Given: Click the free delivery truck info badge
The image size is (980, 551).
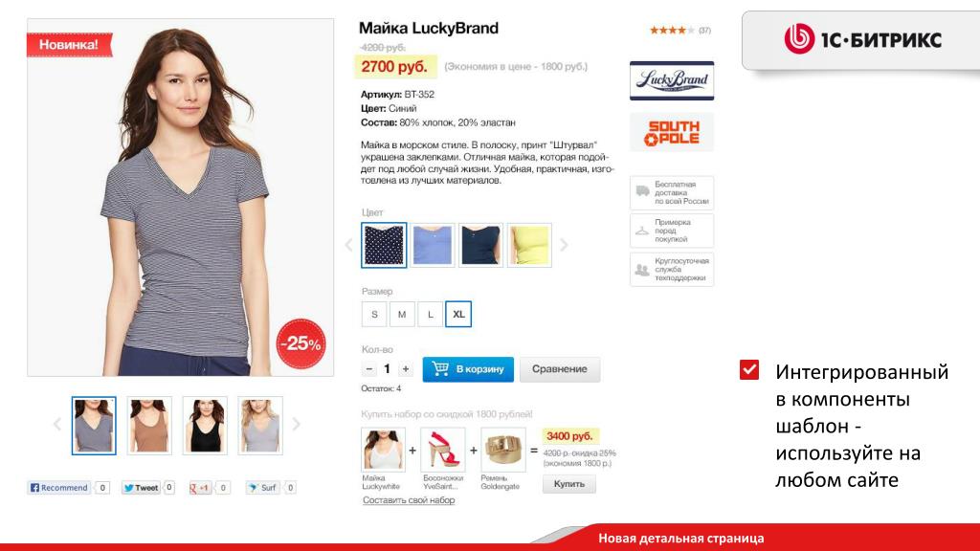Looking at the screenshot, I should point(671,193).
